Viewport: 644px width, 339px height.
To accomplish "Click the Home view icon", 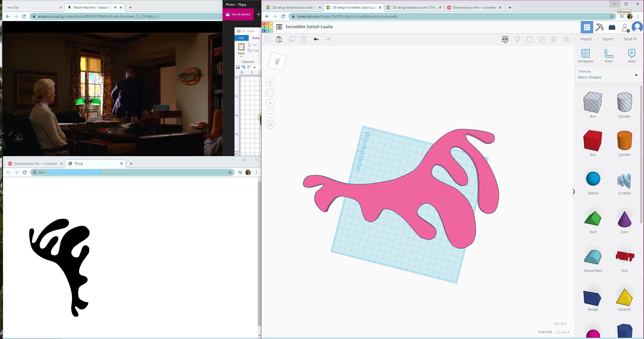I will click(270, 82).
